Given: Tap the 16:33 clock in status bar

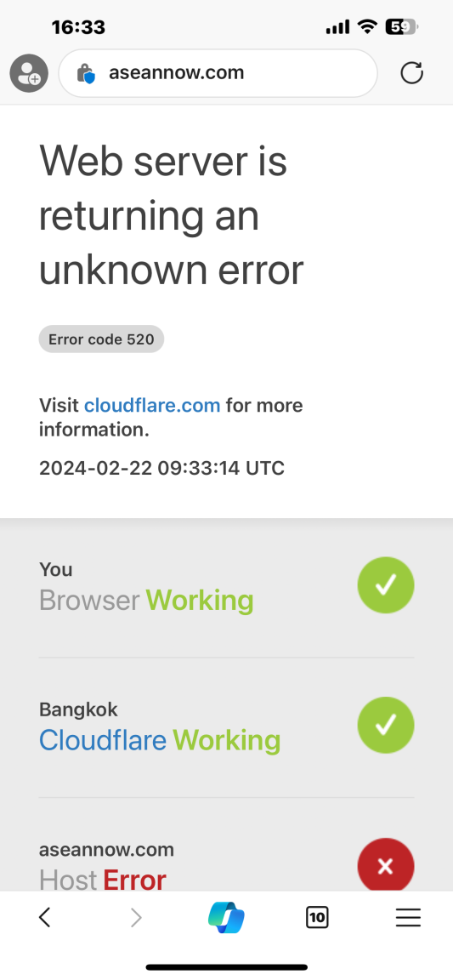Looking at the screenshot, I should pos(78,27).
